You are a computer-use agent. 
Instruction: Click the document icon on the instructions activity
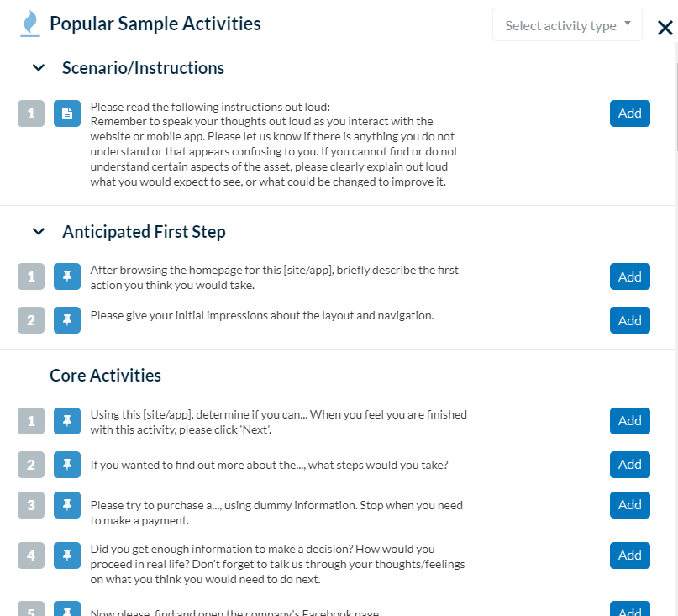[66, 113]
